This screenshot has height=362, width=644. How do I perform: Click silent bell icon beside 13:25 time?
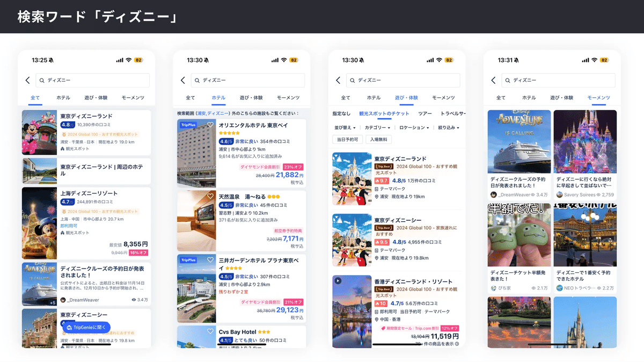[50, 60]
